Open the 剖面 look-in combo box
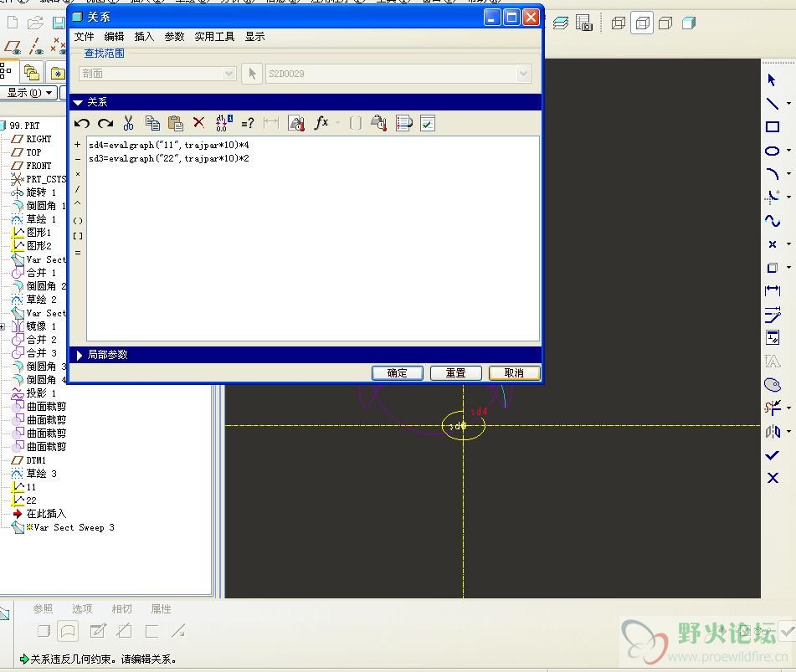 [157, 74]
